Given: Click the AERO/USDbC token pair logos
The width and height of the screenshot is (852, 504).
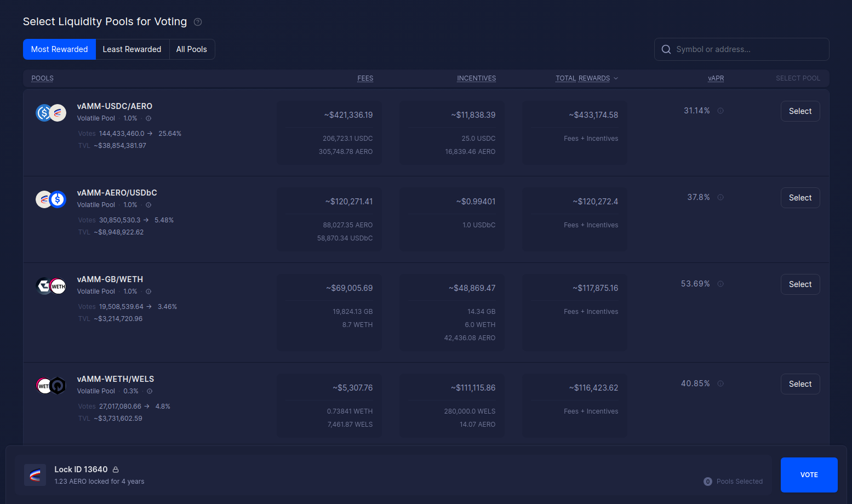Looking at the screenshot, I should 50,199.
